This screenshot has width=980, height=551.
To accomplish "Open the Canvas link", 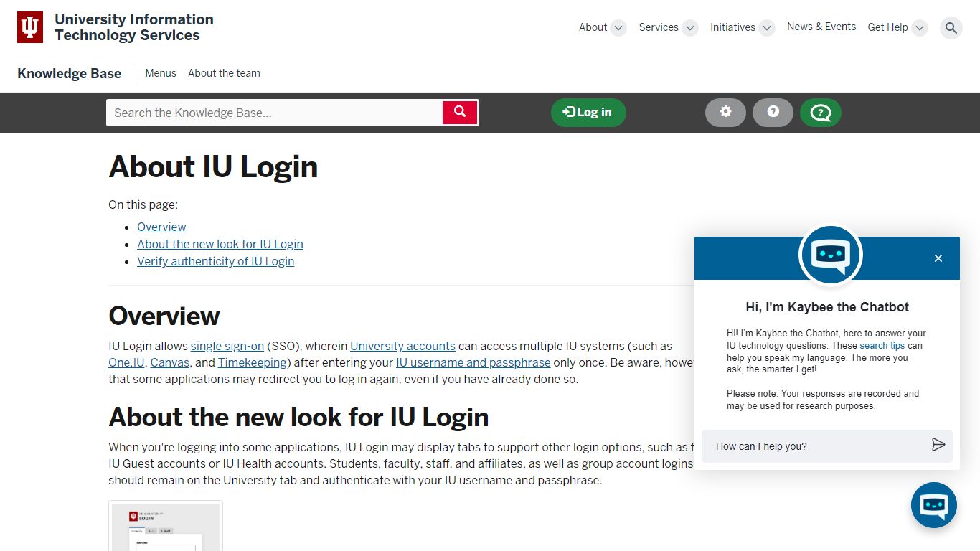I will point(170,362).
